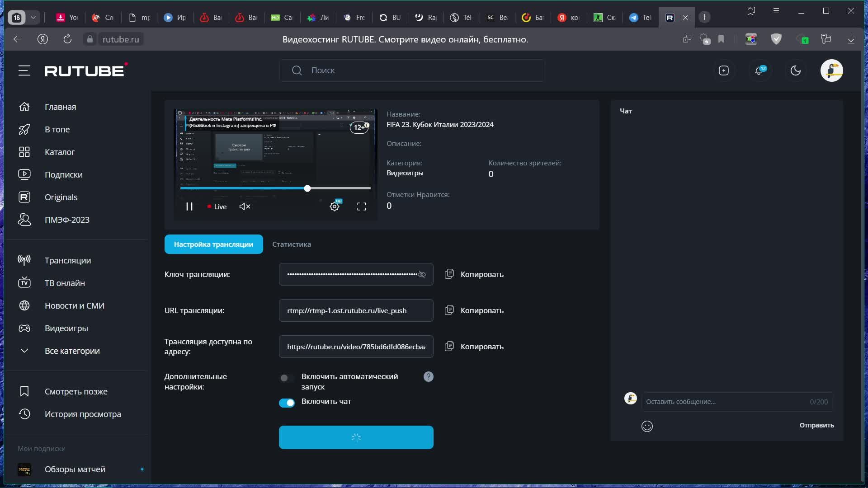
Task: Select the Настройка трансляции tab
Action: [214, 244]
